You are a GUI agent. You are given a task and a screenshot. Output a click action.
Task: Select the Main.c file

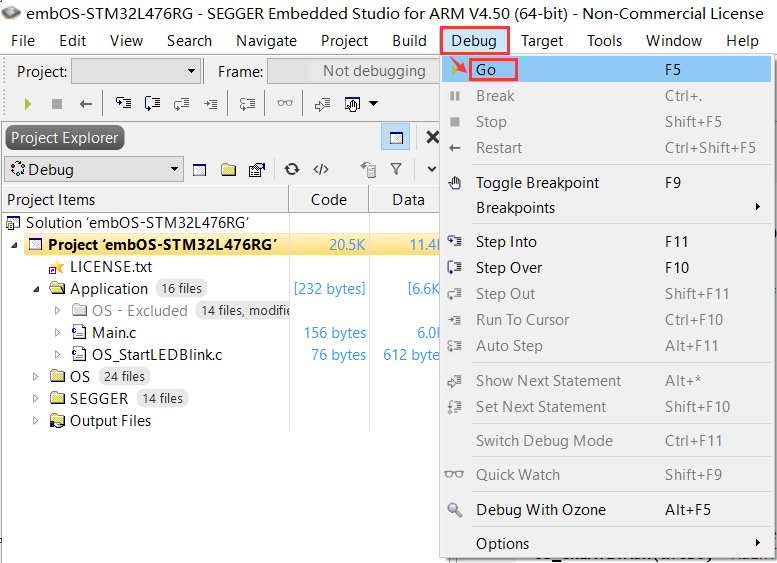[114, 333]
